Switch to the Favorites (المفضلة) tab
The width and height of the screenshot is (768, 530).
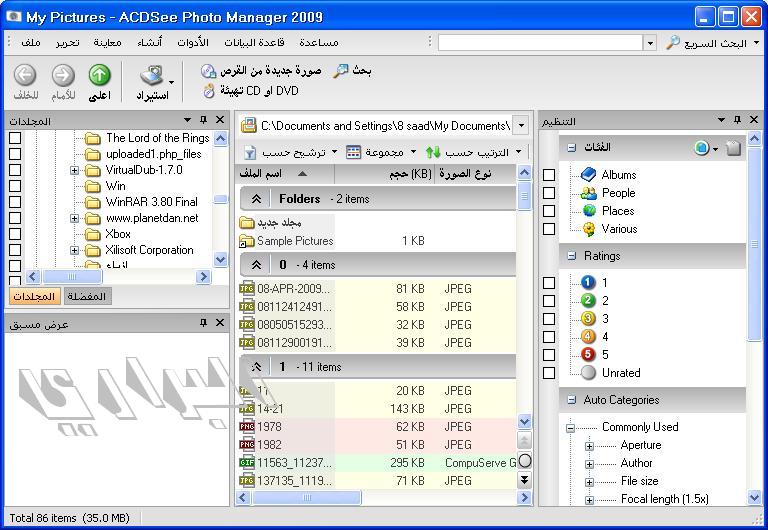[87, 296]
